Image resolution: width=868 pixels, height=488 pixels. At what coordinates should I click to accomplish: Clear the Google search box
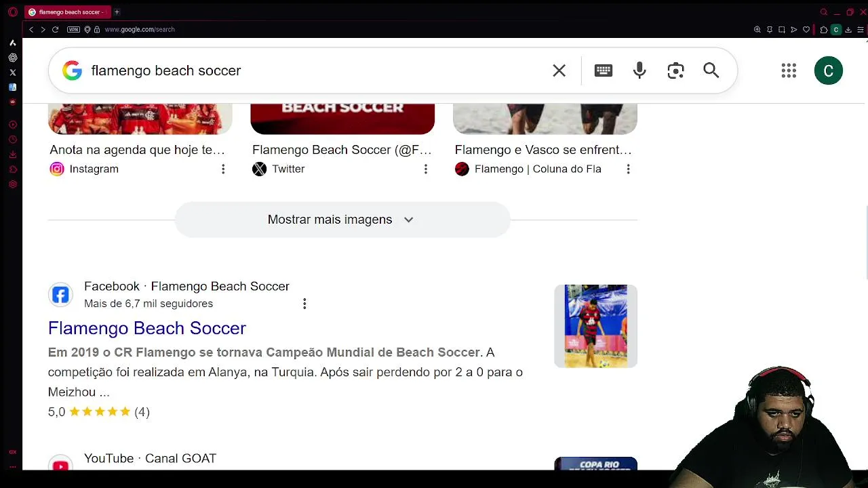click(x=559, y=70)
